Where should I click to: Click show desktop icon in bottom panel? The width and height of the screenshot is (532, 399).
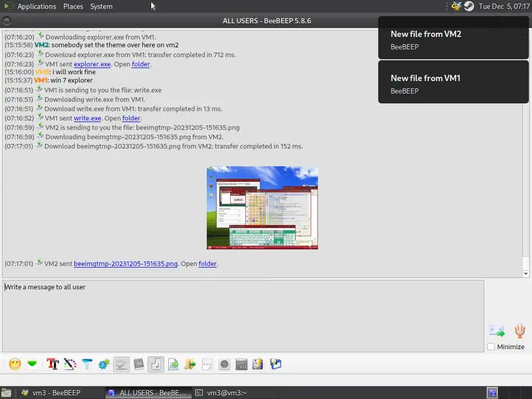coord(6,393)
